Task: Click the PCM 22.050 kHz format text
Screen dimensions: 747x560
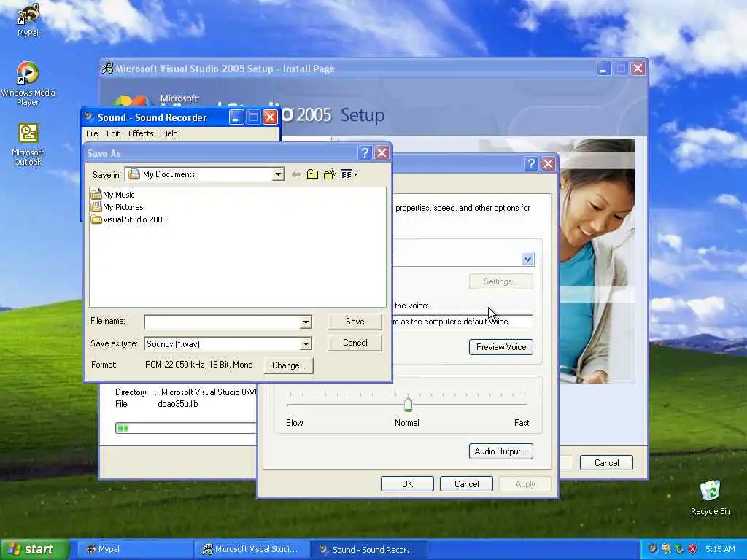Action: click(198, 365)
